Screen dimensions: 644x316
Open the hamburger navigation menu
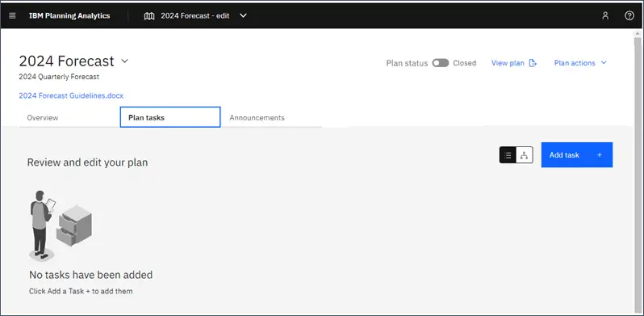pyautogui.click(x=12, y=15)
